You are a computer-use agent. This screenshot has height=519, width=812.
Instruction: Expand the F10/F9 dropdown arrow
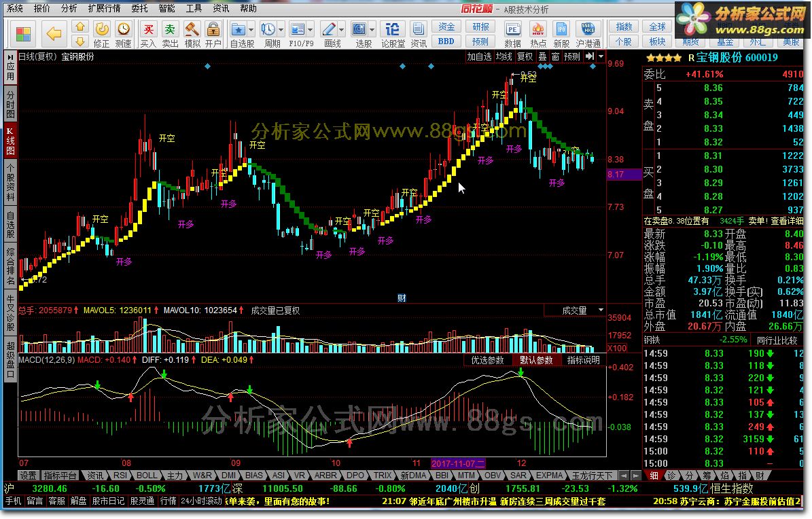(311, 29)
